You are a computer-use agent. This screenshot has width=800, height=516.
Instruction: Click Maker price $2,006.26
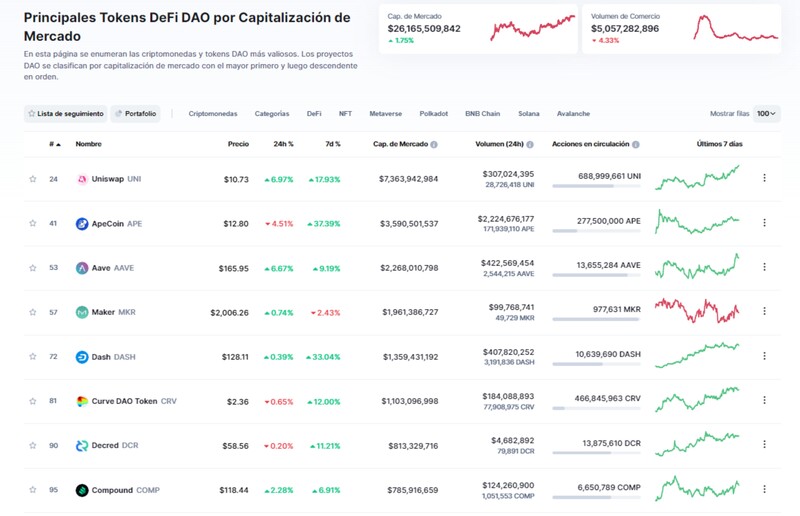click(x=230, y=312)
